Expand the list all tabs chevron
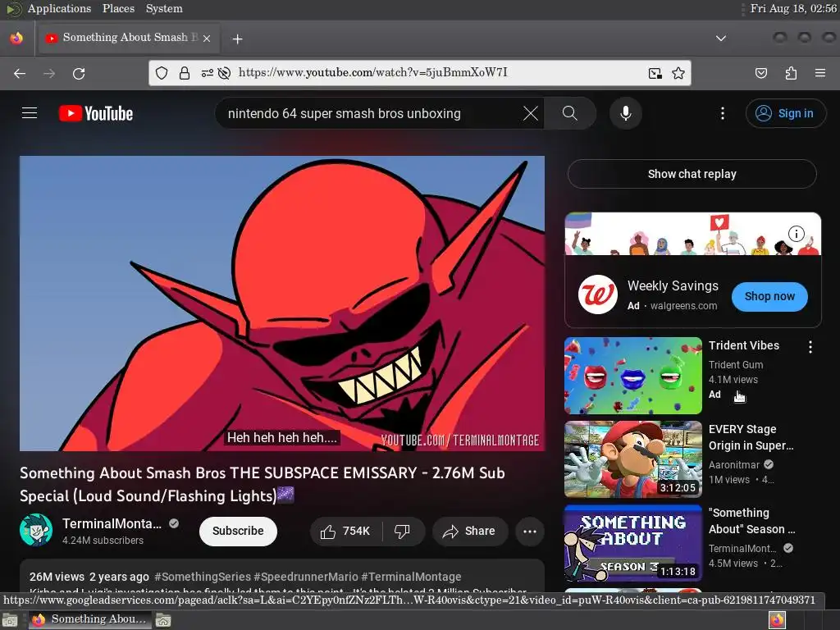Viewport: 840px width, 630px height. click(x=721, y=38)
